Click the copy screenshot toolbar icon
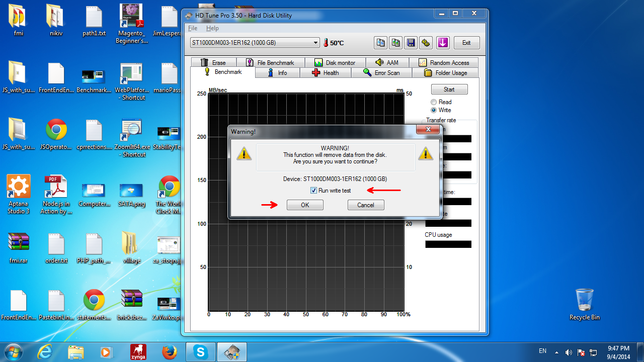Screen dimensions: 644x362 point(395,43)
